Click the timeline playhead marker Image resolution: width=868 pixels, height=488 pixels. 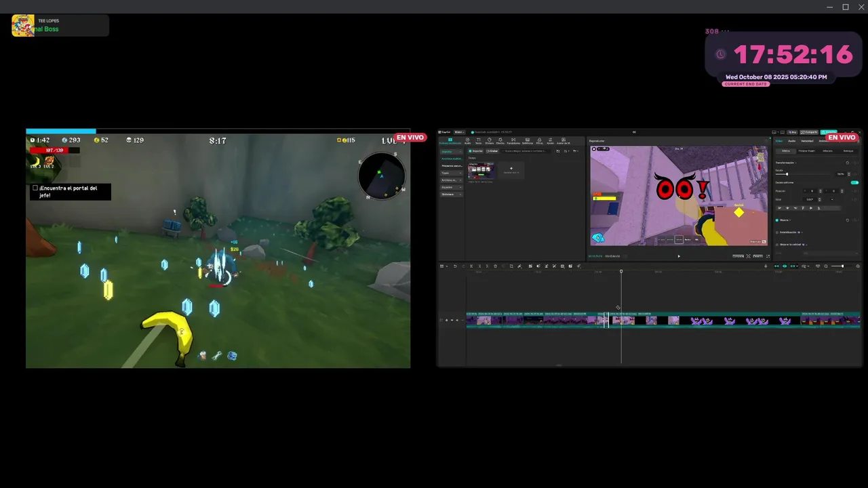pyautogui.click(x=621, y=271)
